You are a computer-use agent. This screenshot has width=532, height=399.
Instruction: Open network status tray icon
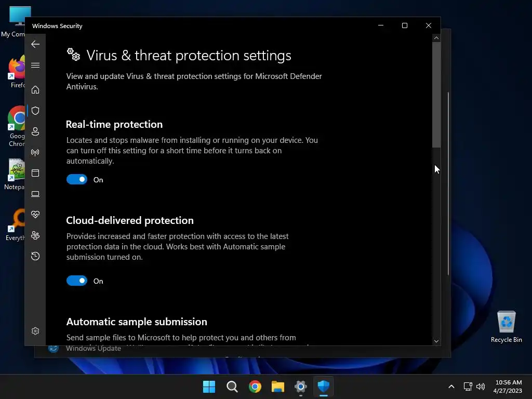[468, 387]
